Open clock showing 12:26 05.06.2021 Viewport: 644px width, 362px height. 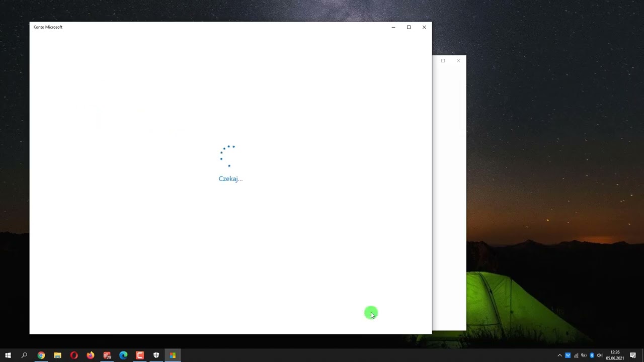[x=615, y=355]
